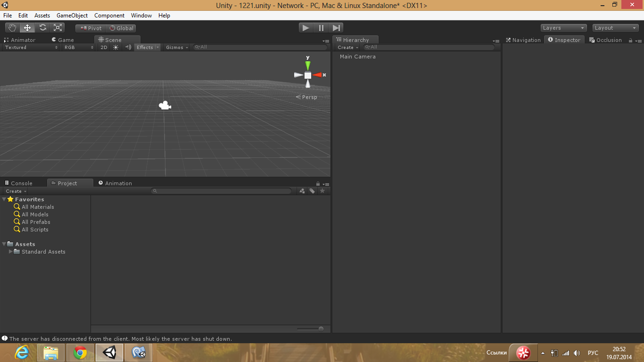The image size is (644, 362).
Task: Open File Explorer from the taskbar
Action: coord(51,353)
